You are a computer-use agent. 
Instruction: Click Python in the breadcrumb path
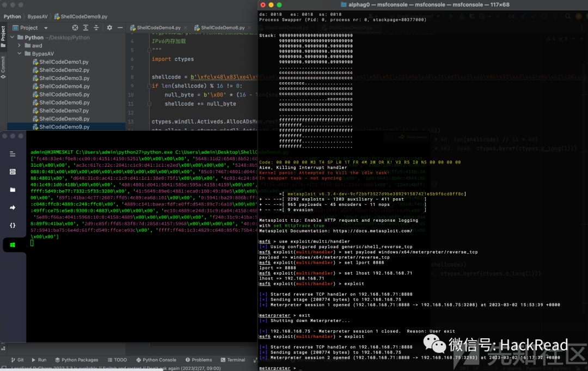13,16
